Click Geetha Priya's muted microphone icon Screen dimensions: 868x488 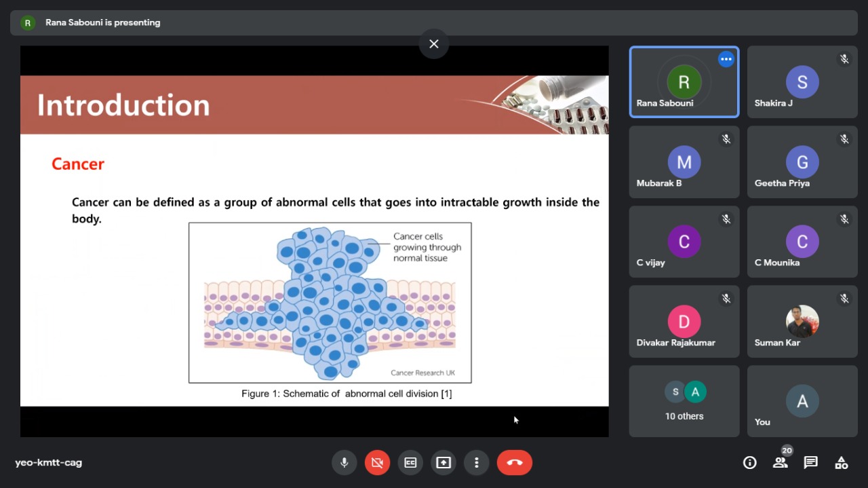tap(844, 139)
